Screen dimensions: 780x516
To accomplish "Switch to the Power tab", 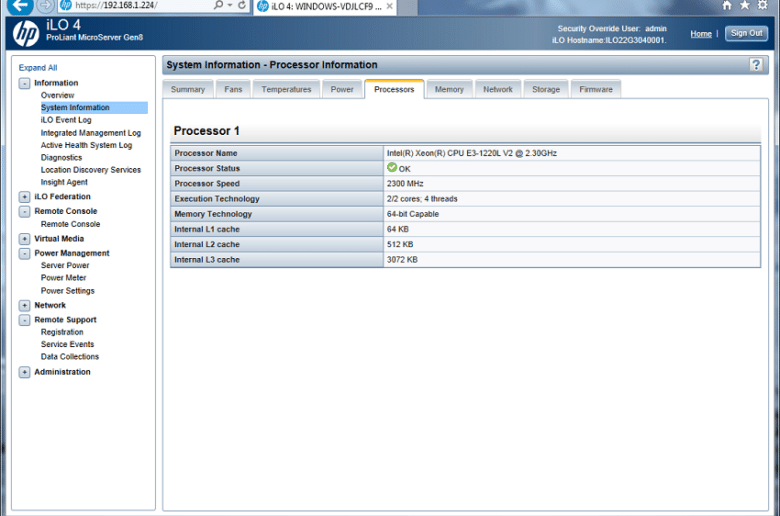I will [x=342, y=89].
